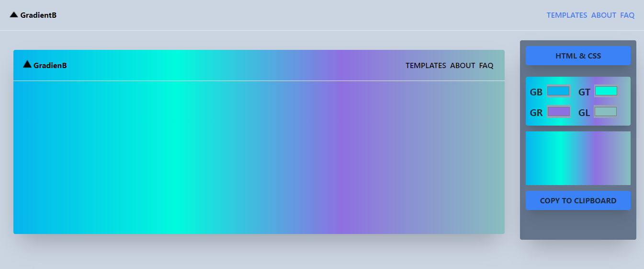Click TEMPLATES inside the gradient preview
This screenshot has height=269, width=644.
(426, 66)
